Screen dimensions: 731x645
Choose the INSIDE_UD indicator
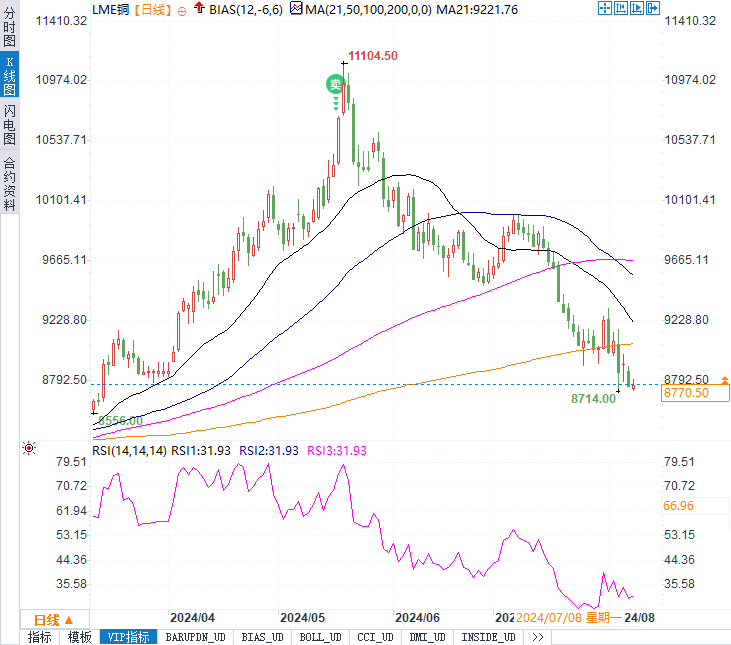pyautogui.click(x=488, y=637)
